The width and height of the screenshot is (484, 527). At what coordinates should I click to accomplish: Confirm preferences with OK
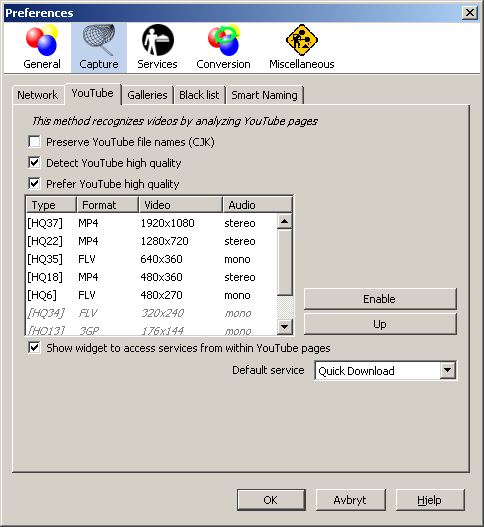[x=271, y=500]
